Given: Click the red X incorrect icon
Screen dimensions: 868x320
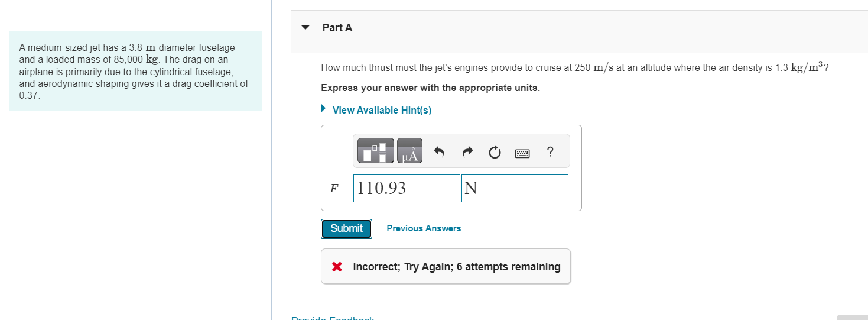Looking at the screenshot, I should (337, 267).
